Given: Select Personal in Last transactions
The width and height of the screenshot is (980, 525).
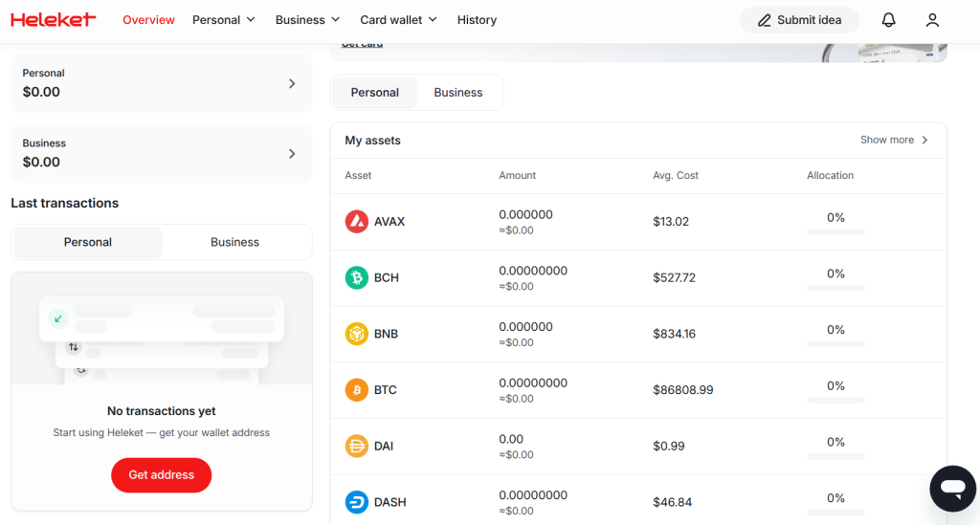Looking at the screenshot, I should 88,243.
